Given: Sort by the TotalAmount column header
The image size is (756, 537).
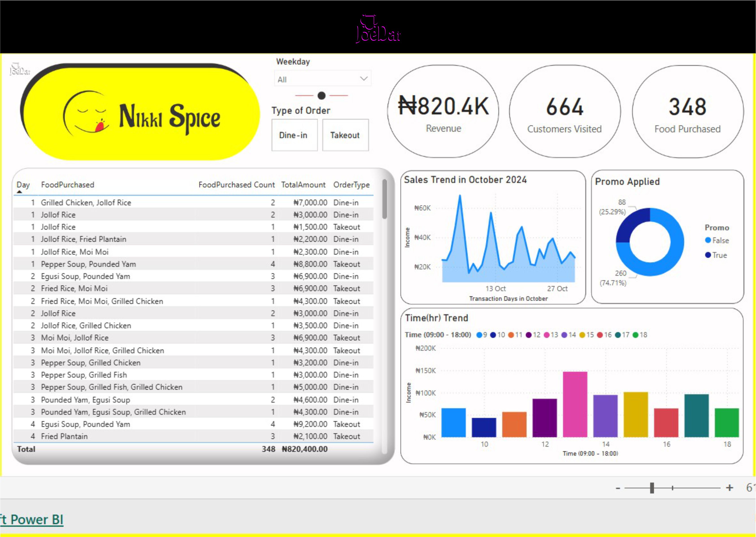Looking at the screenshot, I should [303, 185].
